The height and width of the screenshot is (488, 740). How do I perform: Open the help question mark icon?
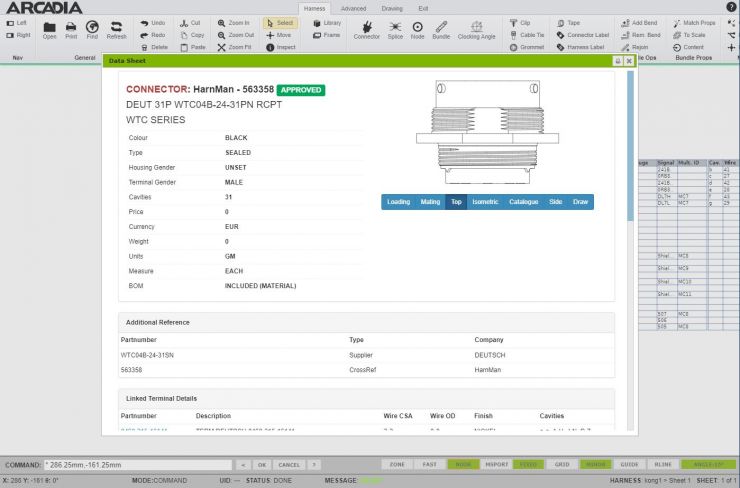(x=731, y=7)
